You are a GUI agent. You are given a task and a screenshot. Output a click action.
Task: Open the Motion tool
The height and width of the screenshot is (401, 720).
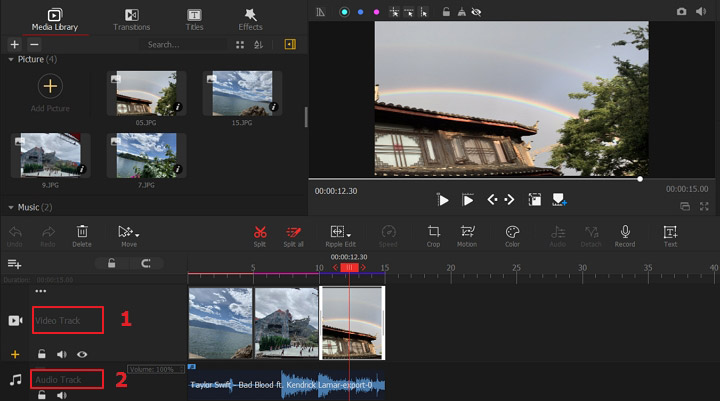pos(467,232)
